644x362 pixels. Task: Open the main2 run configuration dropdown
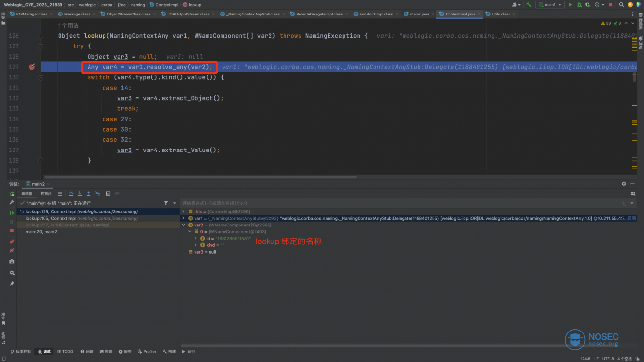click(x=551, y=5)
